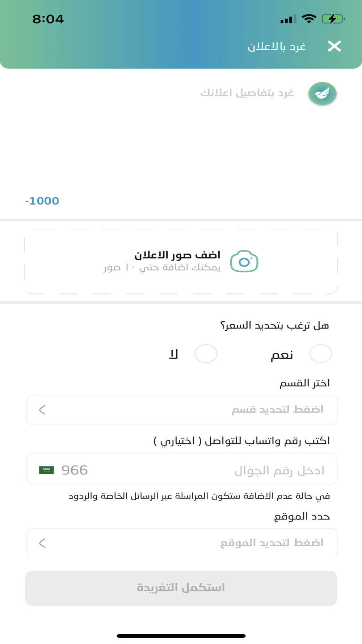The image size is (362, 644).
Task: Tap the -1000 character counter
Action: (42, 201)
